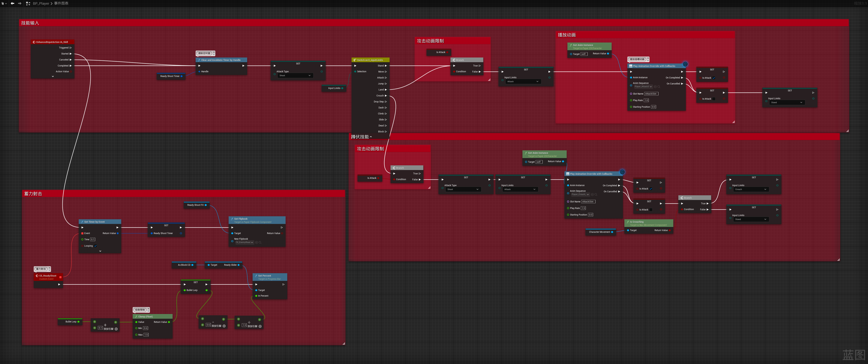Viewport: 868px width, 364px height.
Task: Uncheck Is Attack in the On Completed SET node
Action: click(714, 78)
